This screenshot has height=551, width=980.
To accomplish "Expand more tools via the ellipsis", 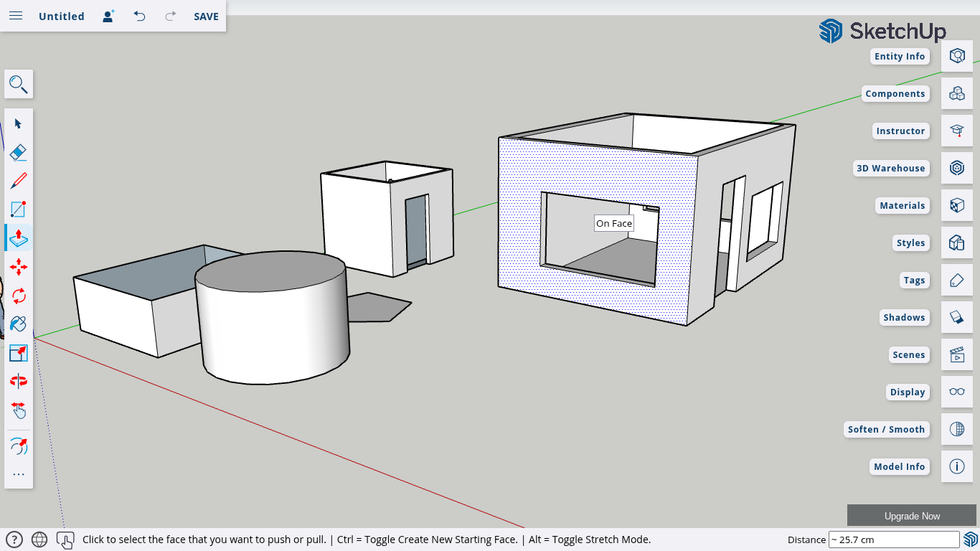I will 19,474.
